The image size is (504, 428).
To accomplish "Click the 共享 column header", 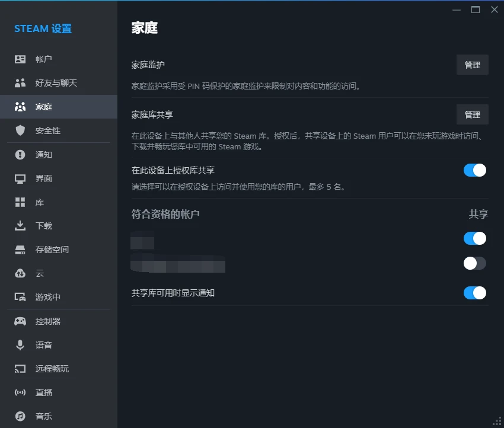I will 479,214.
